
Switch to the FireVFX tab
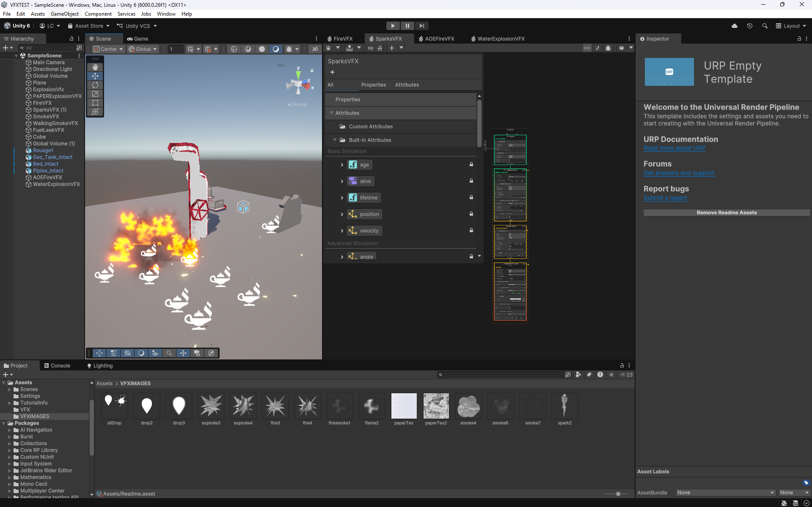coord(340,38)
